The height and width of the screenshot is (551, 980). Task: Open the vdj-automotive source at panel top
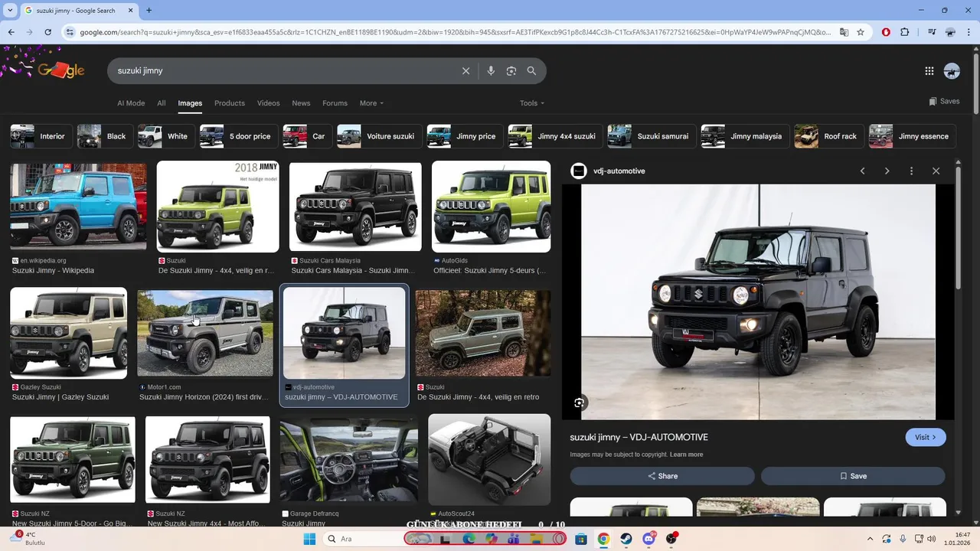pos(609,171)
